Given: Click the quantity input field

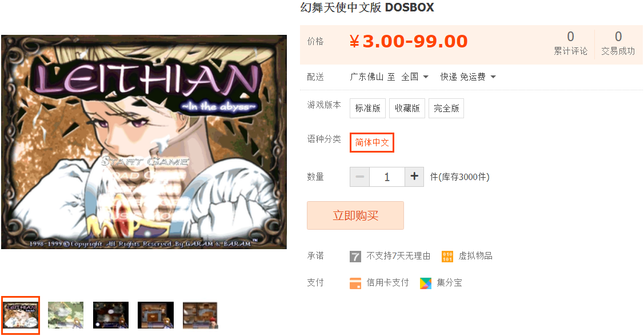Looking at the screenshot, I should click(387, 177).
